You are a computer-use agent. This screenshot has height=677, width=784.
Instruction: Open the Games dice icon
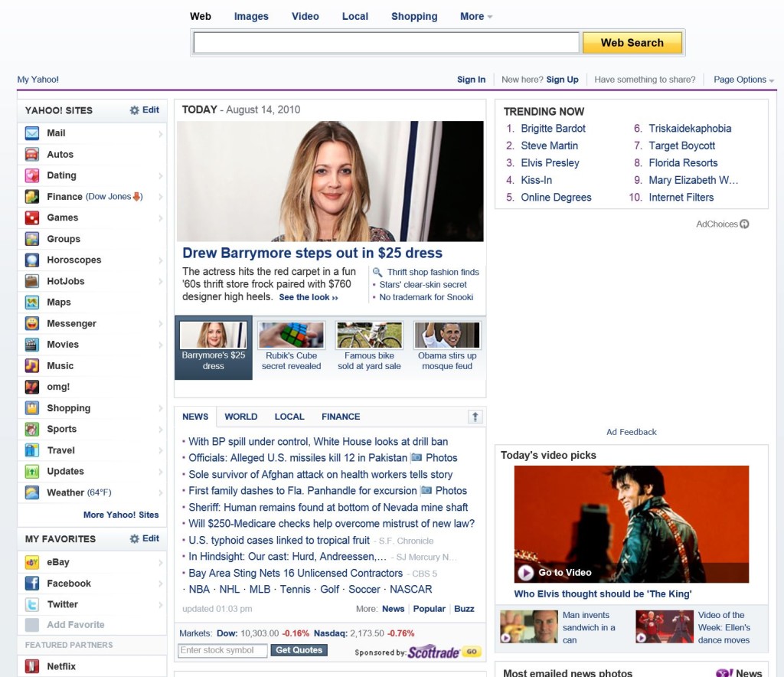(32, 218)
